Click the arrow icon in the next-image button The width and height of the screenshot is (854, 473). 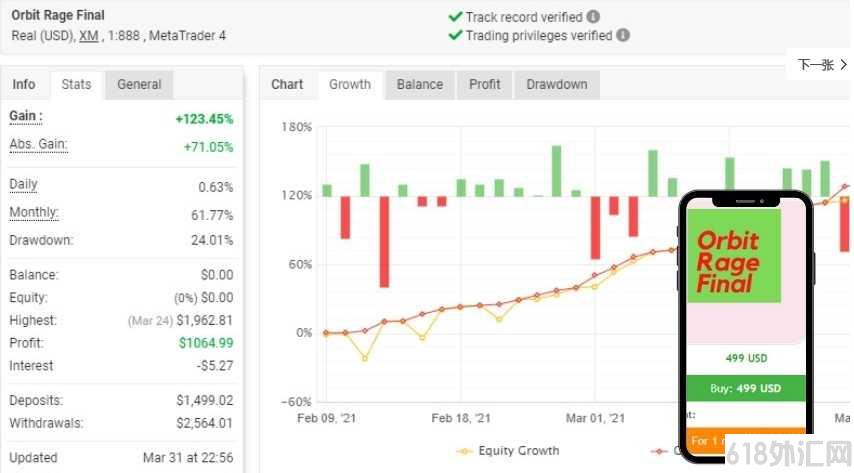pyautogui.click(x=843, y=65)
